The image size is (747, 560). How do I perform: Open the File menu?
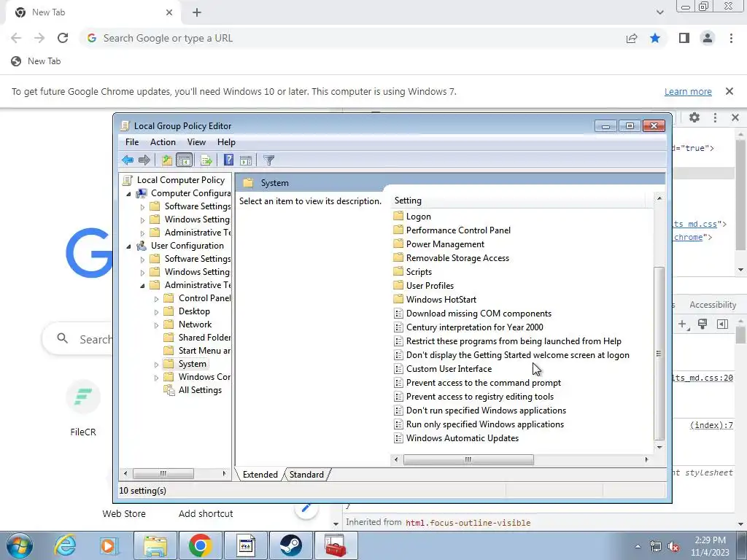point(132,142)
